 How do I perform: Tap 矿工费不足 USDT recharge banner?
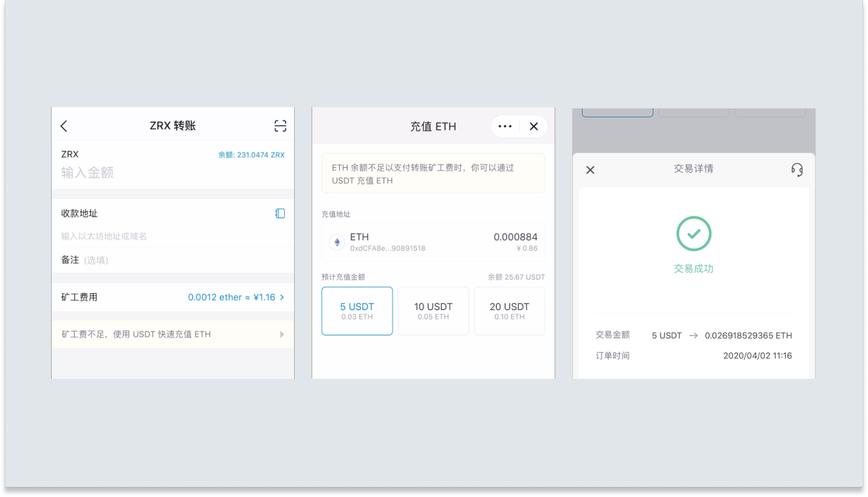tap(173, 334)
